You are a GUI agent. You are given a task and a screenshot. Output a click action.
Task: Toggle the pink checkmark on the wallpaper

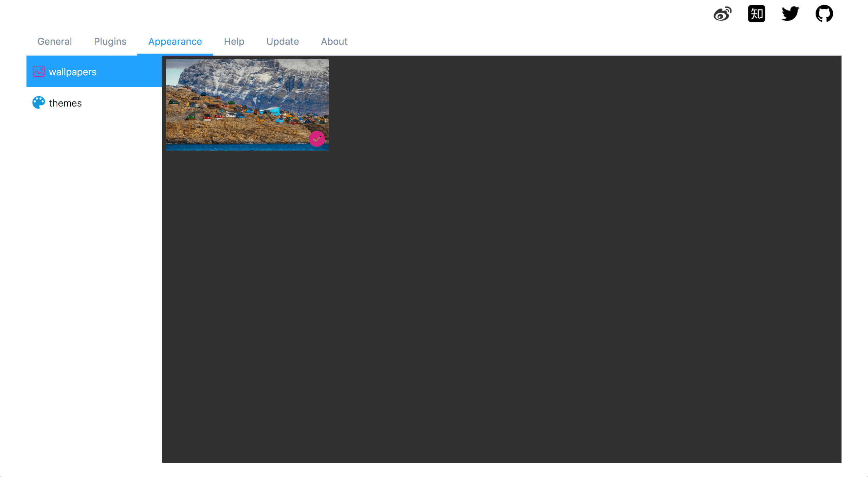tap(317, 139)
